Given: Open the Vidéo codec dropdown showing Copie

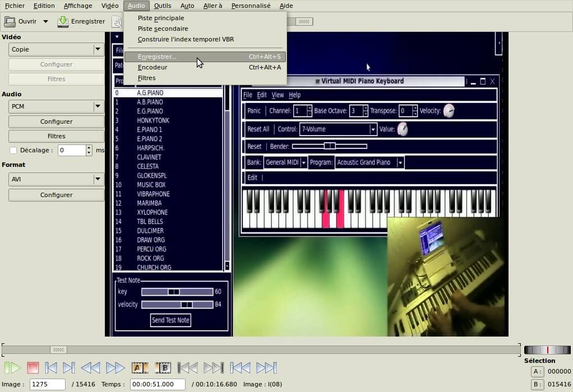Looking at the screenshot, I should (56, 49).
